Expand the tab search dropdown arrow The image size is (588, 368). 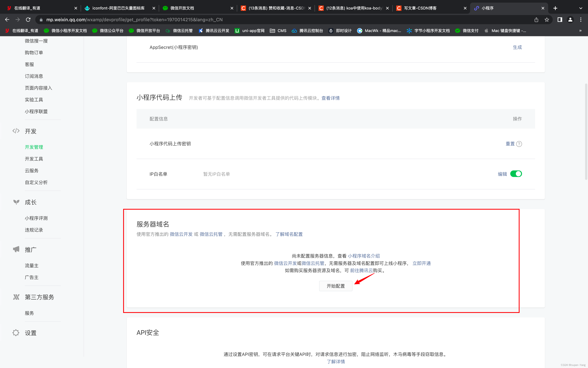[x=581, y=8]
